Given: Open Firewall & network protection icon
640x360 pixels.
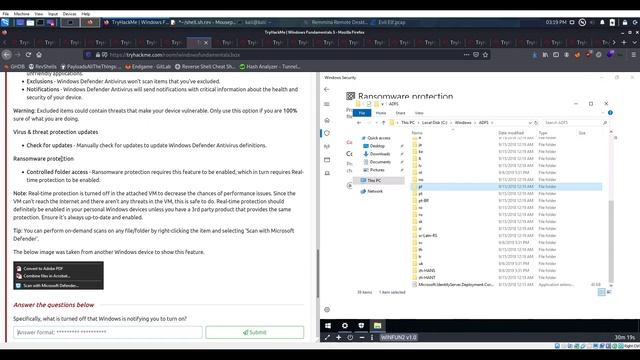Looking at the screenshot, I should (x=327, y=147).
